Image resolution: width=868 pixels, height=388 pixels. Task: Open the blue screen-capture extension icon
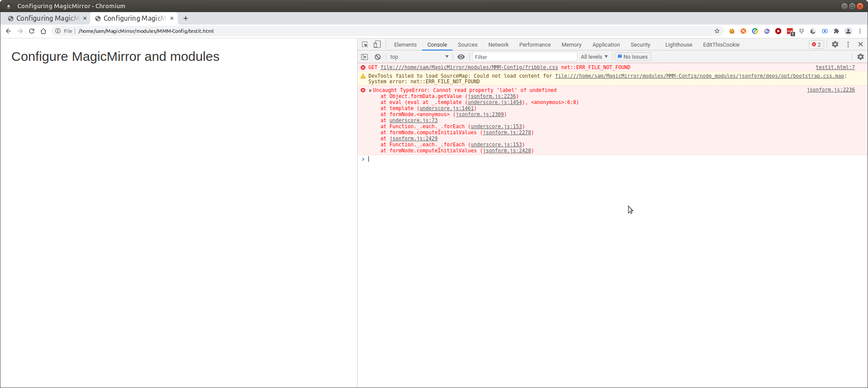825,31
